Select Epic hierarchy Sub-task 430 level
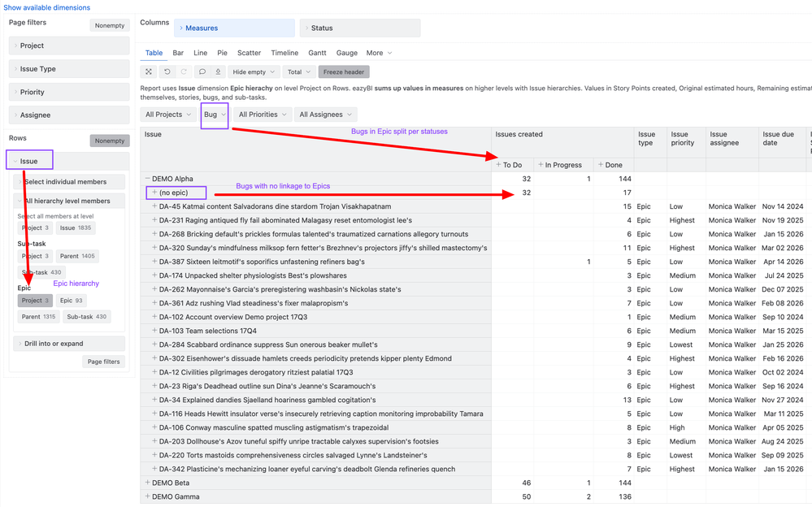The width and height of the screenshot is (812, 507). [86, 316]
